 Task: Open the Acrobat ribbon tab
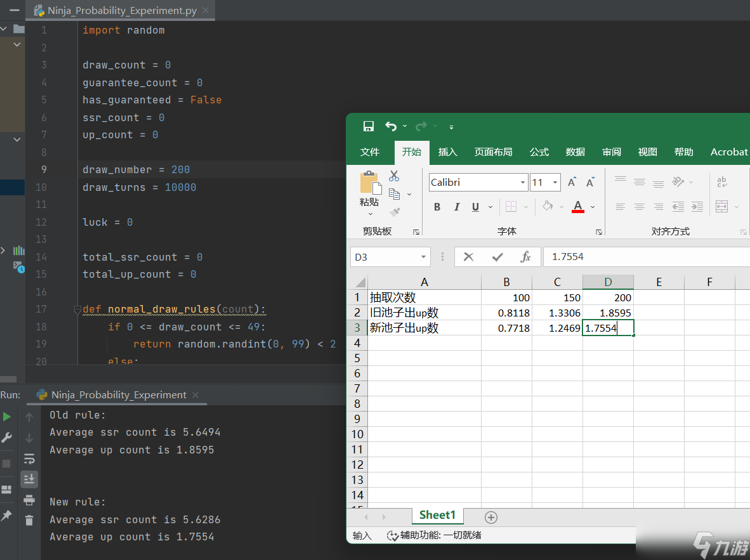click(728, 152)
